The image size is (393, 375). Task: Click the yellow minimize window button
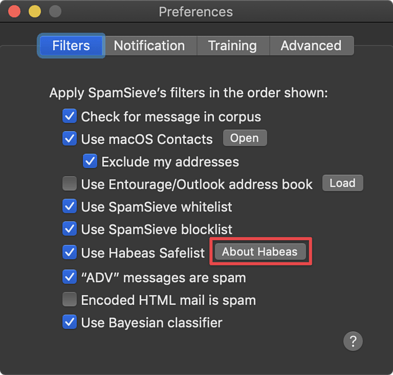35,12
